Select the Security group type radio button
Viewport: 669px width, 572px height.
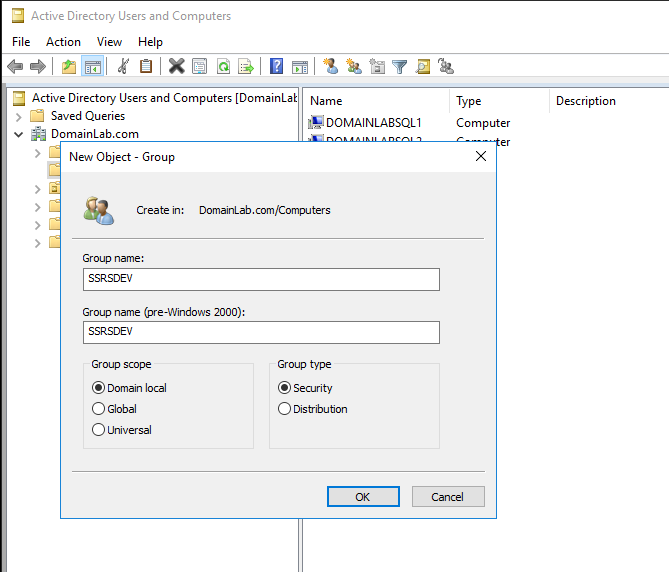pos(284,387)
